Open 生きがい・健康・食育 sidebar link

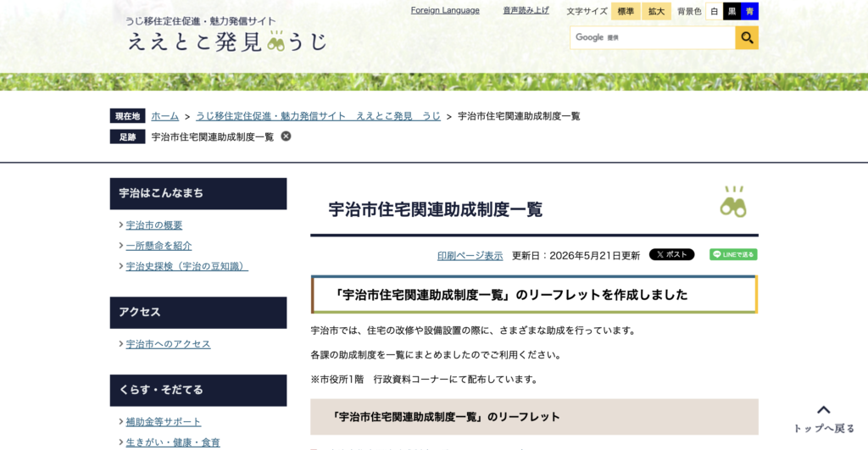tap(173, 442)
